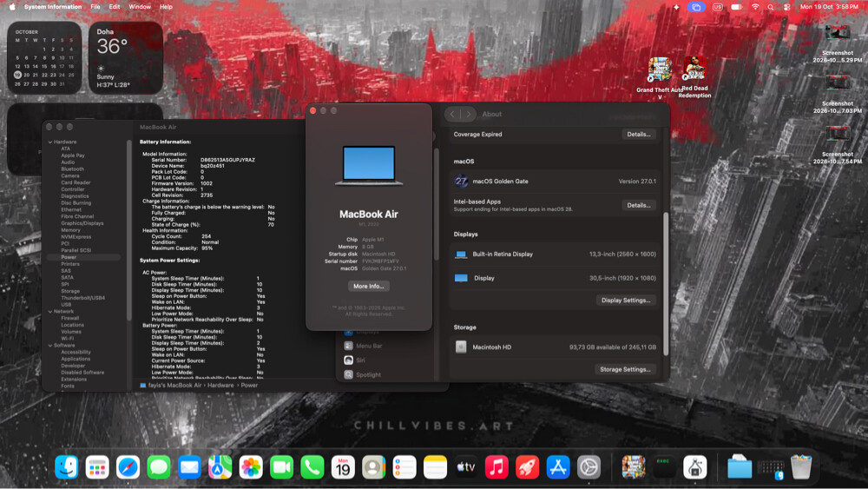The image size is (868, 489).
Task: Go forward using Settings forward chevron
Action: pos(469,114)
